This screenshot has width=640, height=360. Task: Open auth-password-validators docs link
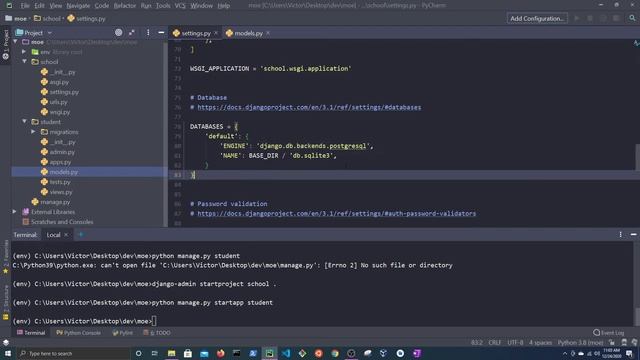pyautogui.click(x=336, y=213)
